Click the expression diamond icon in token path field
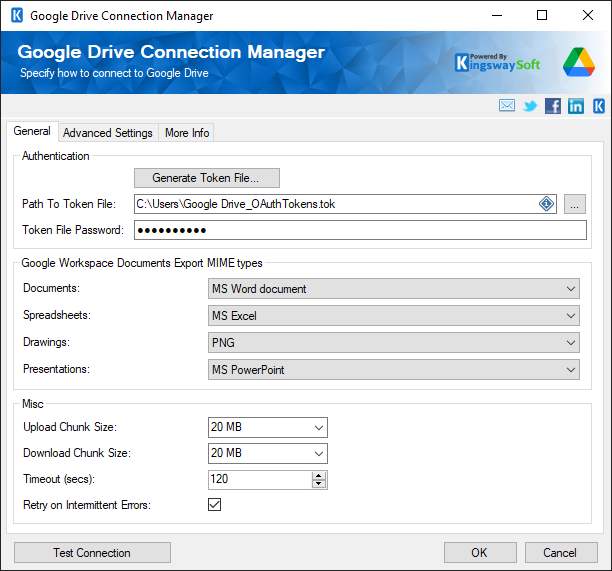This screenshot has height=571, width=612. click(x=546, y=204)
